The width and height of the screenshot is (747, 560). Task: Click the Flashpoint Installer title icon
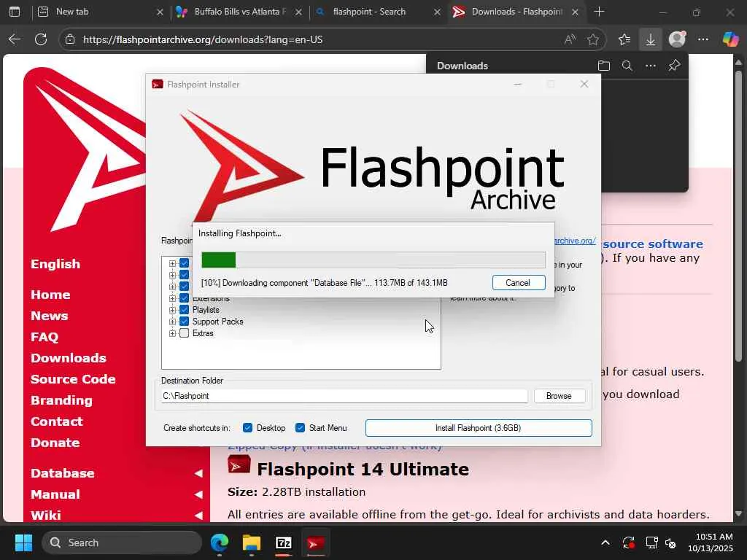click(x=158, y=85)
